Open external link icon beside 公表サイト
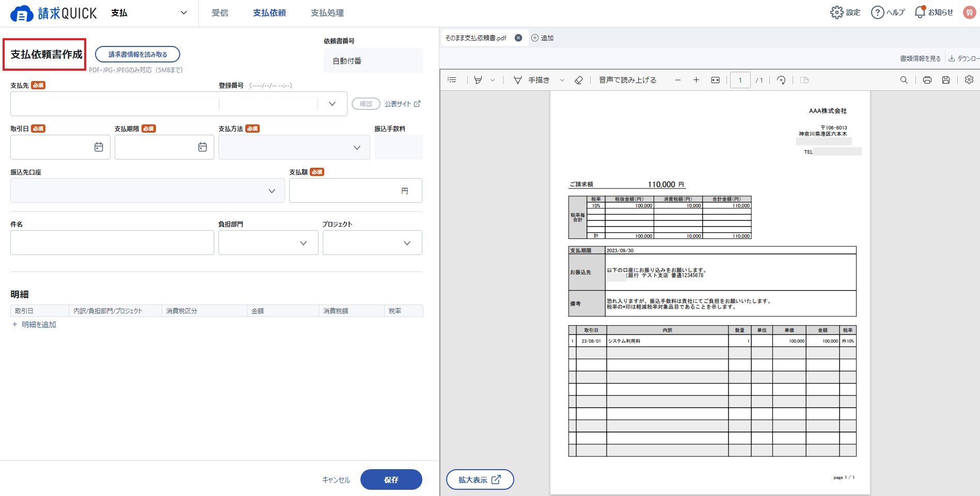Viewport: 980px width, 496px height. click(x=417, y=104)
